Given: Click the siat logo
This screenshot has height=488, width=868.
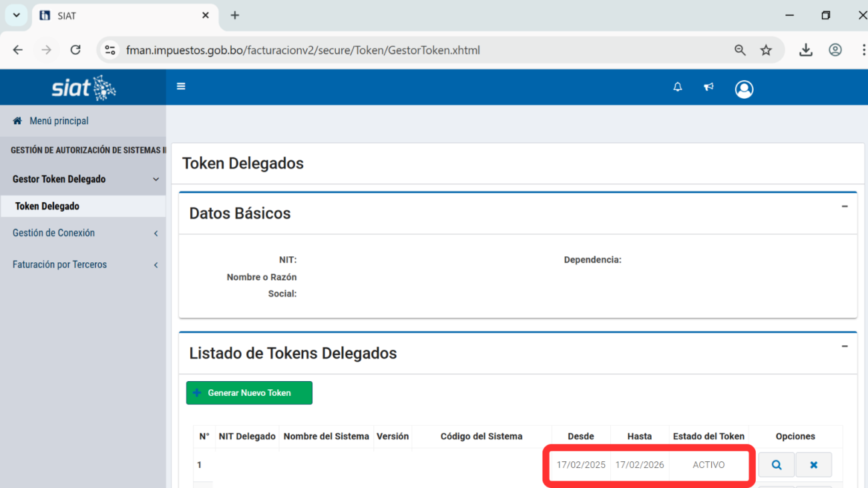Looking at the screenshot, I should click(x=83, y=87).
